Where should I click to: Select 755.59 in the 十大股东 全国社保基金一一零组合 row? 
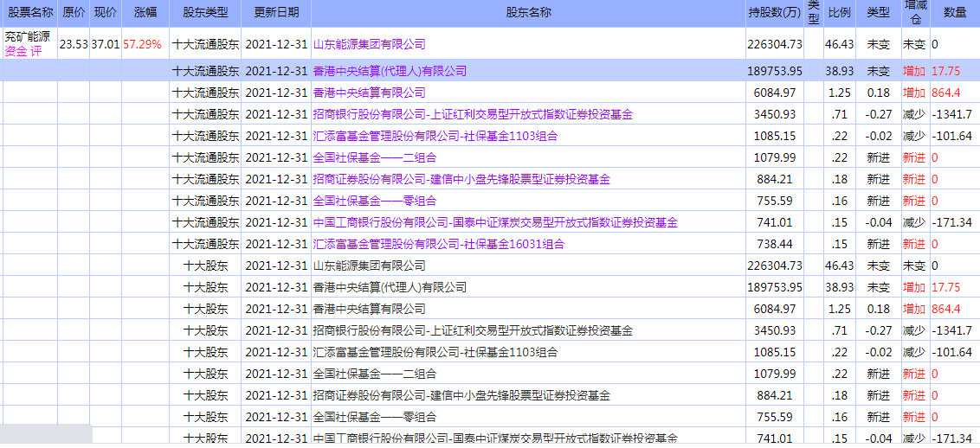[774, 417]
